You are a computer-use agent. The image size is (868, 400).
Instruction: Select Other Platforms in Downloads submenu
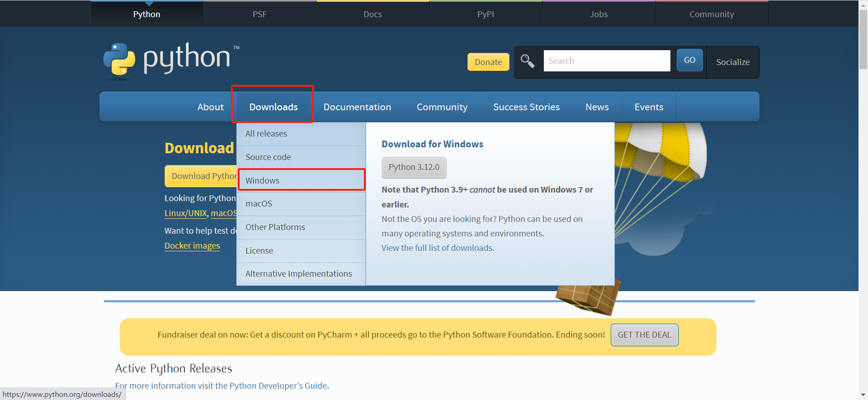coord(301,227)
